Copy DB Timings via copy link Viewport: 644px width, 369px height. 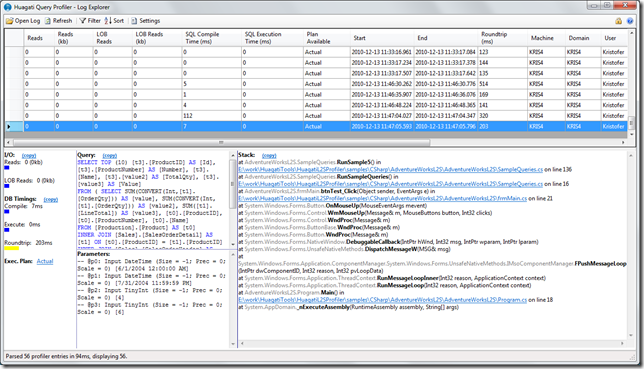[x=51, y=200]
